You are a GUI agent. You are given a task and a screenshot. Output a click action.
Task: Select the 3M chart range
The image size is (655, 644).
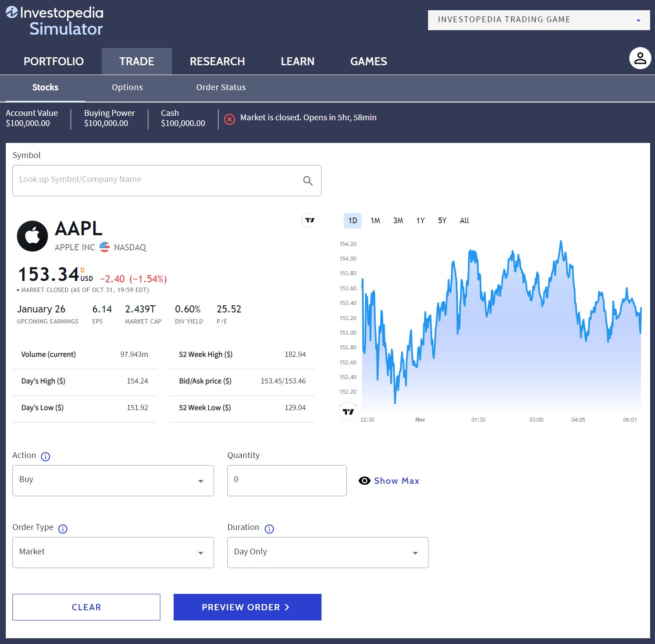398,221
